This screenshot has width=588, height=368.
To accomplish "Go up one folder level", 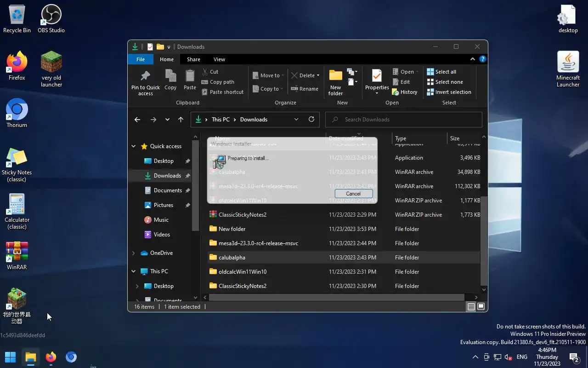I will [181, 120].
